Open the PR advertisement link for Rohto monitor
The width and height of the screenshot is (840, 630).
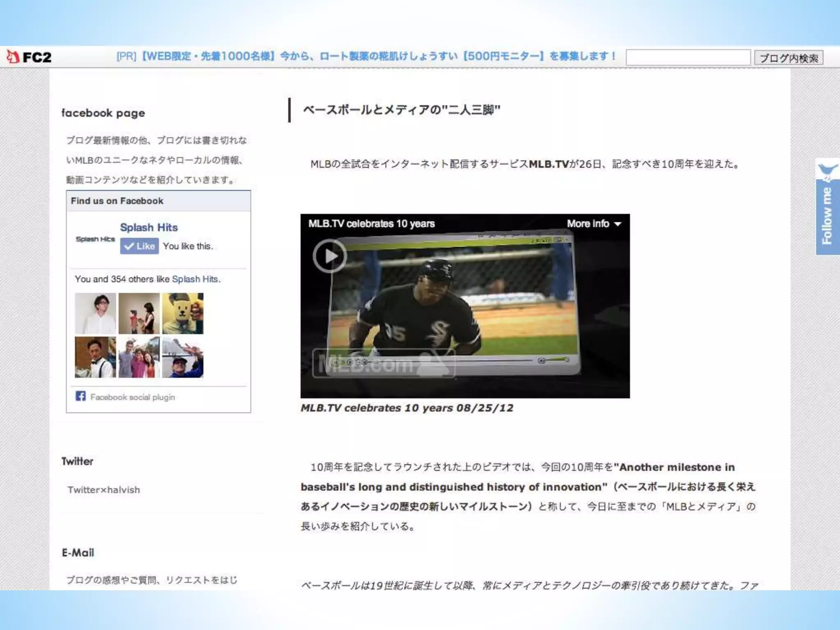point(366,56)
